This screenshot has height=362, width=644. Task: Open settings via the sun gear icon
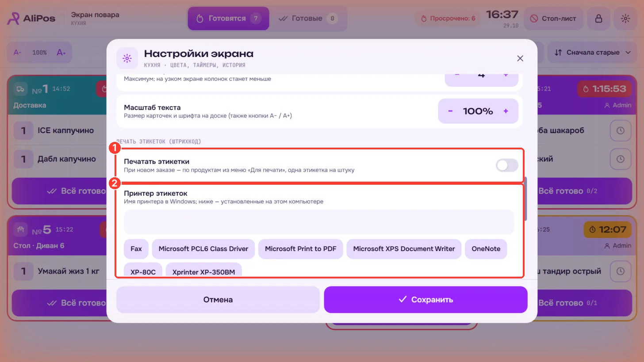625,19
